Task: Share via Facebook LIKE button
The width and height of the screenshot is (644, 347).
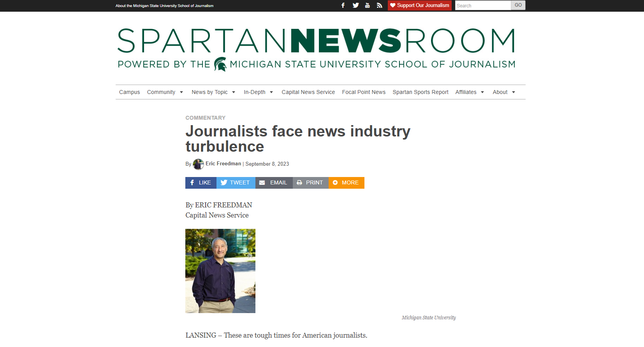Action: (201, 183)
